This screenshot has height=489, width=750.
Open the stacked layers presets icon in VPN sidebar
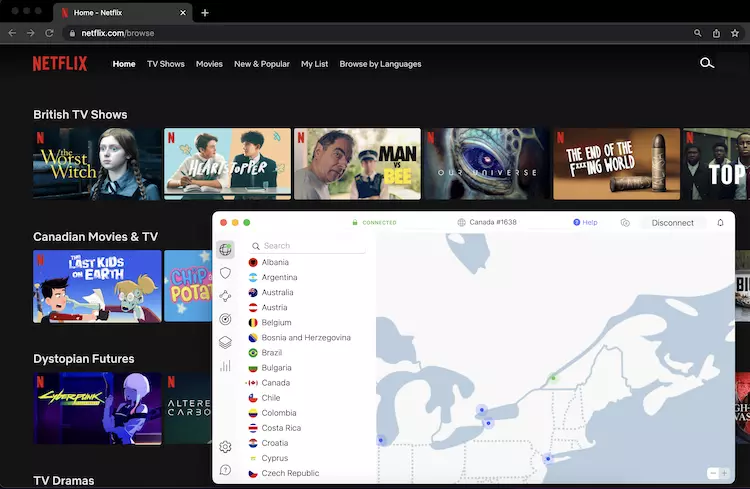click(x=225, y=342)
